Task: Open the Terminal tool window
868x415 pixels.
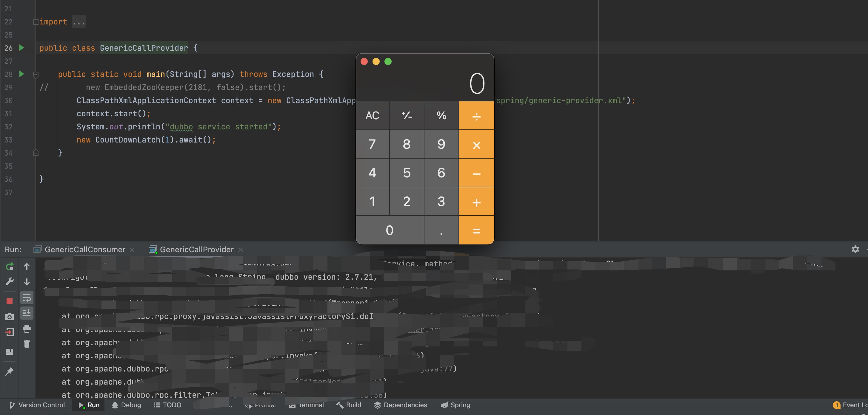Action: click(x=307, y=405)
